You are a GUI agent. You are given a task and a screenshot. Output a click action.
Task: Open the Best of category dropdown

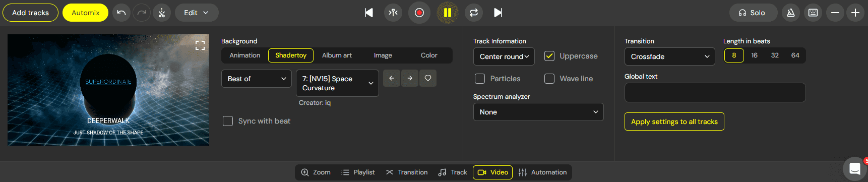[257, 79]
